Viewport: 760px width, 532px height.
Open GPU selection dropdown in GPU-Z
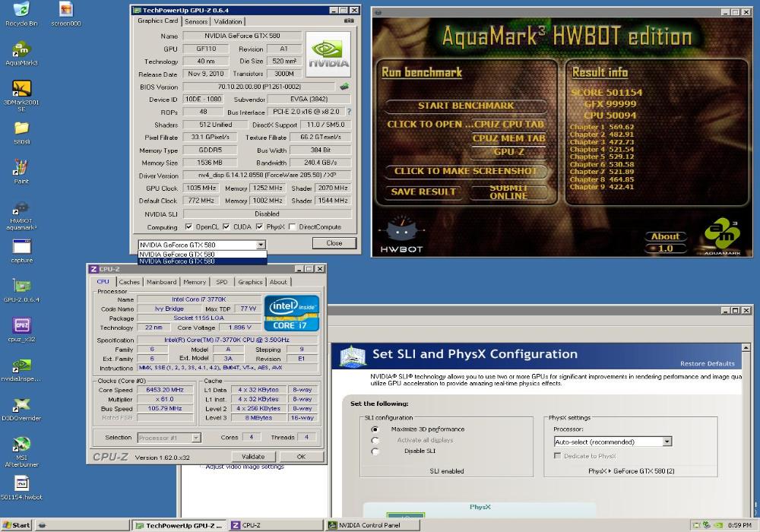(261, 245)
